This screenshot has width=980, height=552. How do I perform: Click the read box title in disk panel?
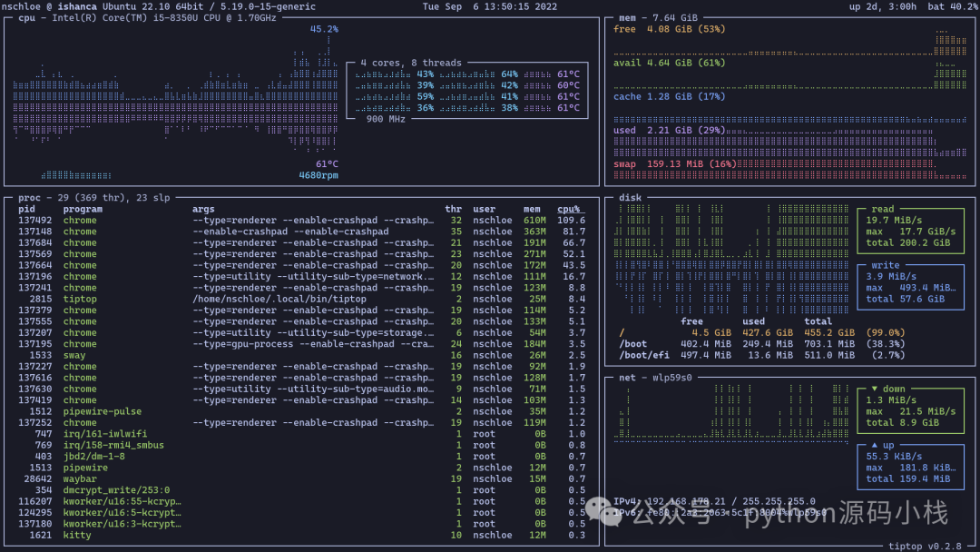click(x=882, y=209)
